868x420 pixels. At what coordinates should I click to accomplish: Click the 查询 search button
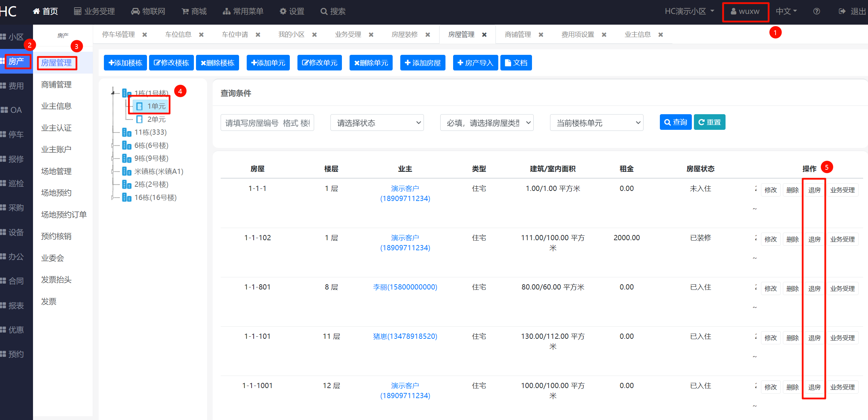click(675, 122)
